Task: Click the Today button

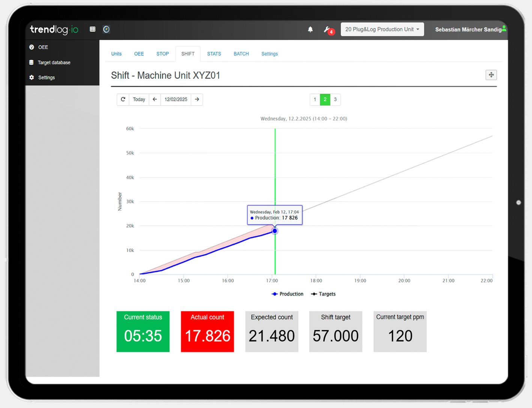Action: click(x=139, y=99)
